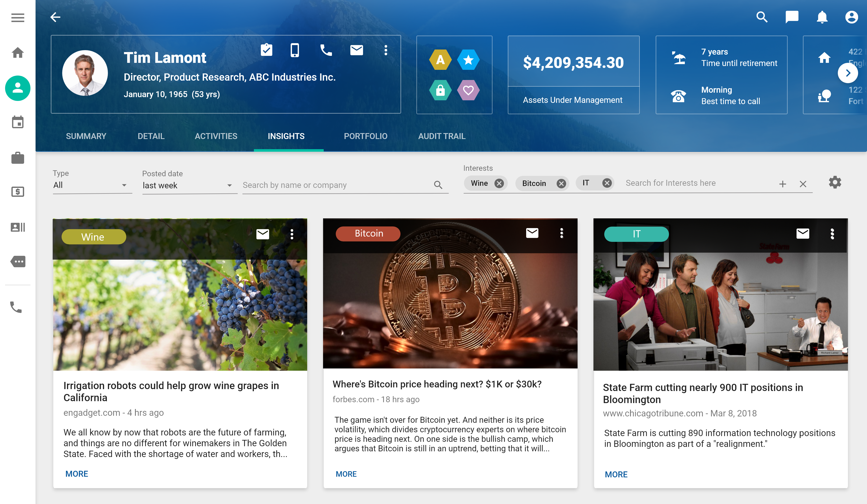Screen dimensions: 867x504
Task: Click the task checklist icon in profile card
Action: 266,50
